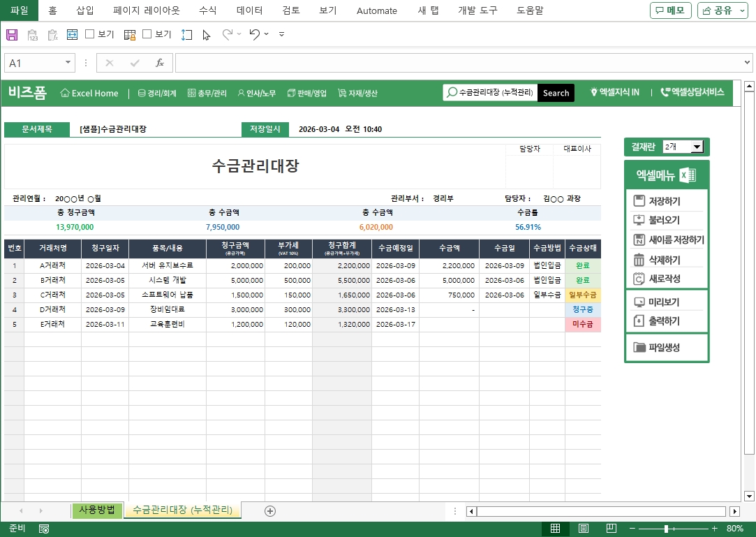Add a new sheet with plus icon
The height and width of the screenshot is (537, 756).
(x=270, y=510)
